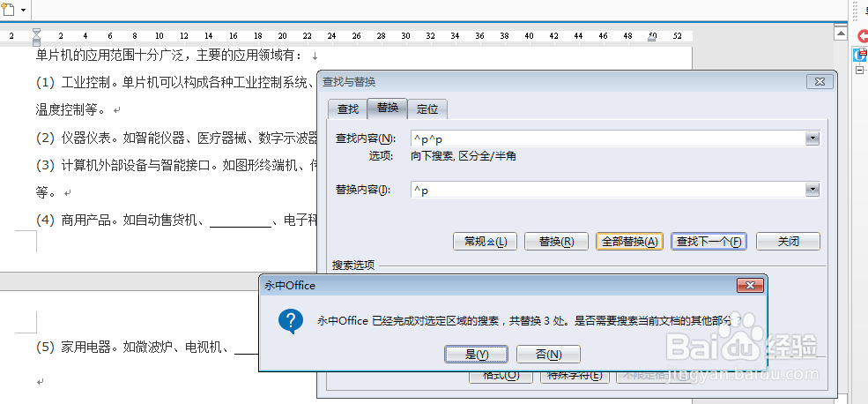
Task: Click the vertical scrollbar up arrow
Action: [841, 34]
